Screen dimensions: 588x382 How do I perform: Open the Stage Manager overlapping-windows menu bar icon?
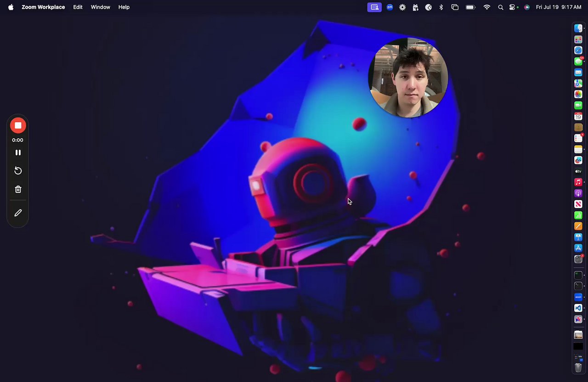point(455,7)
